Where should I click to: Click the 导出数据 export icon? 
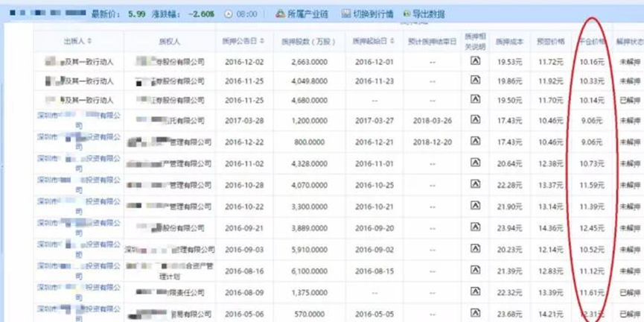406,14
